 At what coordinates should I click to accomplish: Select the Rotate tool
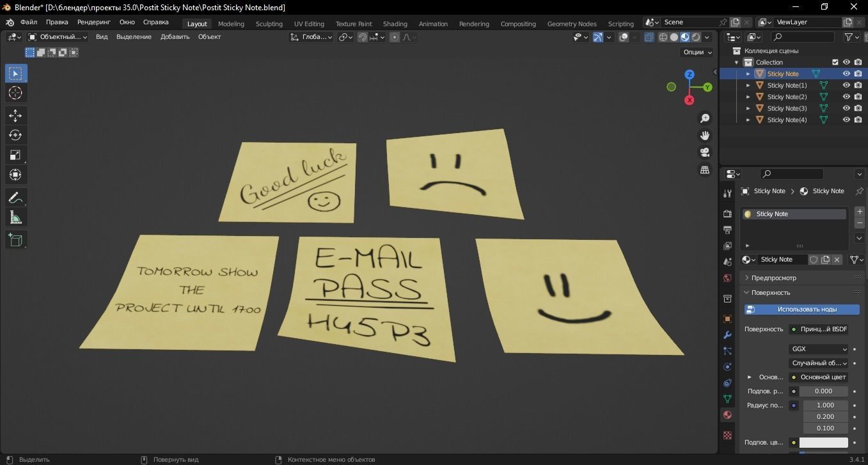click(15, 135)
